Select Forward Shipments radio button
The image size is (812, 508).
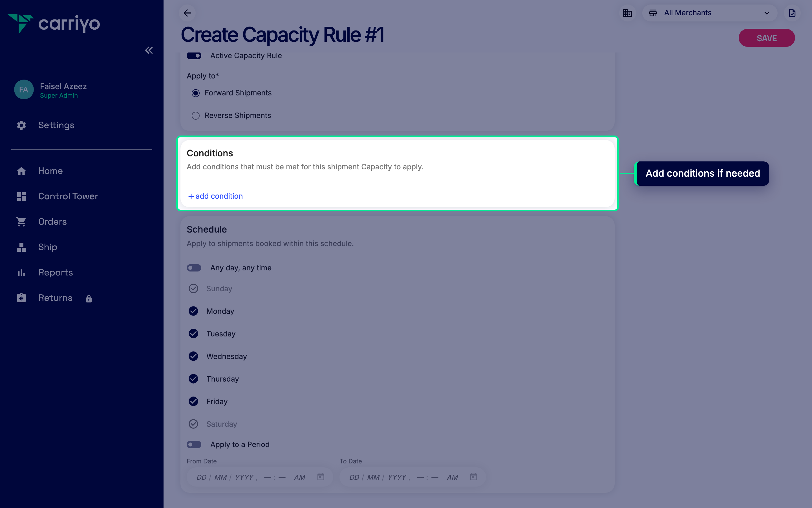click(x=196, y=93)
